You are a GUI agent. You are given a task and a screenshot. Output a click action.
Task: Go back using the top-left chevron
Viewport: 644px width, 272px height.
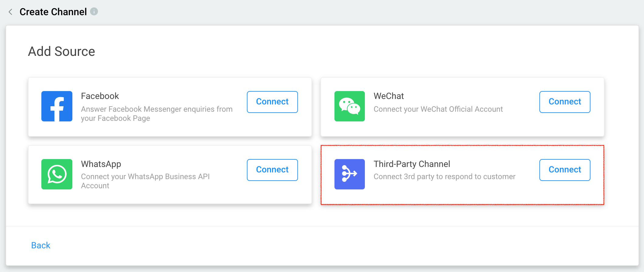pos(11,12)
